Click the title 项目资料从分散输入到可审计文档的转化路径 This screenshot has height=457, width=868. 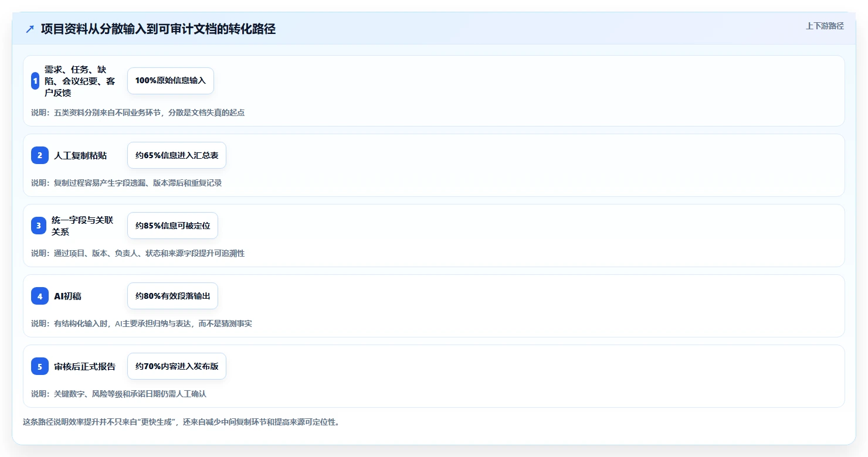tap(158, 29)
